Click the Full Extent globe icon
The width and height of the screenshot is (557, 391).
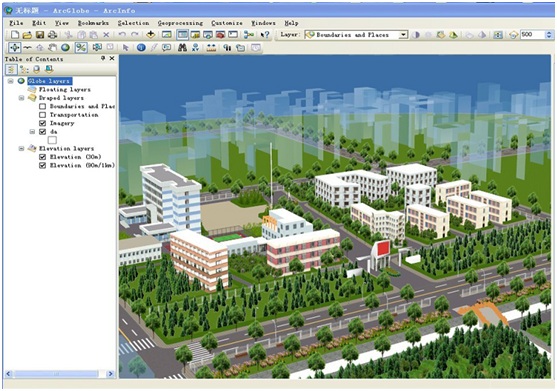click(65, 48)
